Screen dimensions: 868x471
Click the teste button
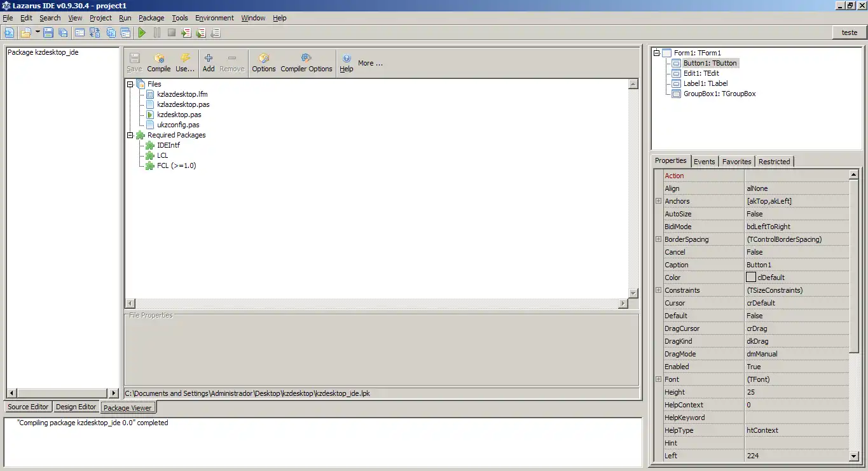[850, 32]
